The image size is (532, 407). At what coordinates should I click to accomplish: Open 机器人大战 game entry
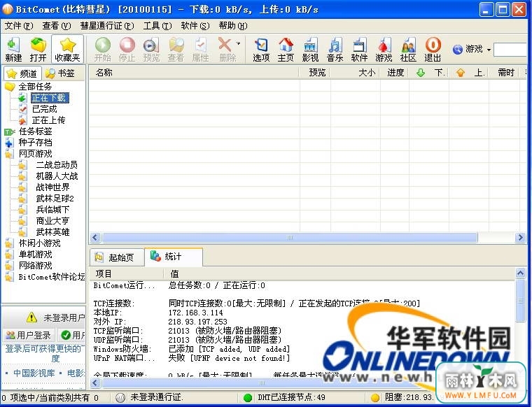point(57,176)
